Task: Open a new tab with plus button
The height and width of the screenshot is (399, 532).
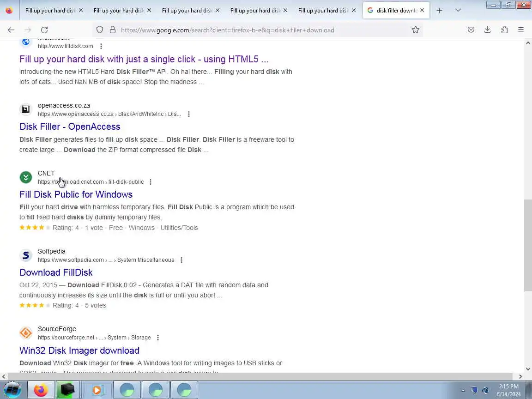Action: click(439, 11)
